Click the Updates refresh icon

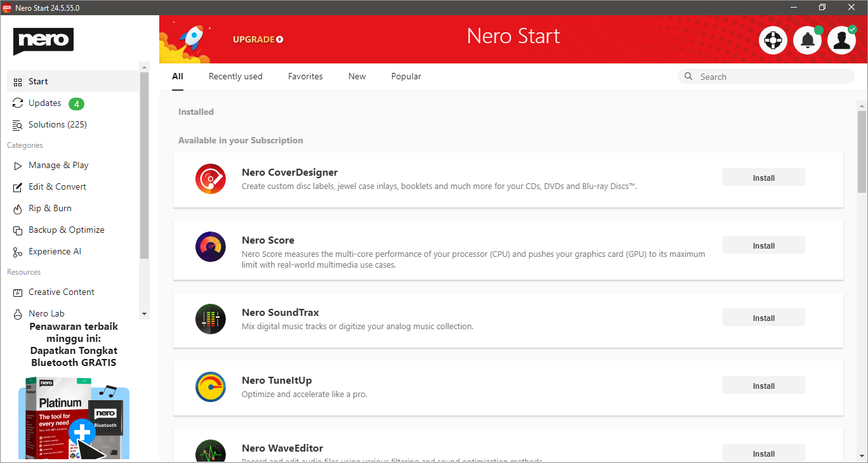pyautogui.click(x=18, y=103)
